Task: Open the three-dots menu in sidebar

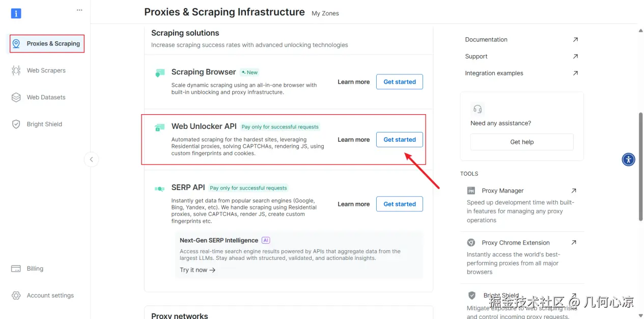Action: coord(79,10)
